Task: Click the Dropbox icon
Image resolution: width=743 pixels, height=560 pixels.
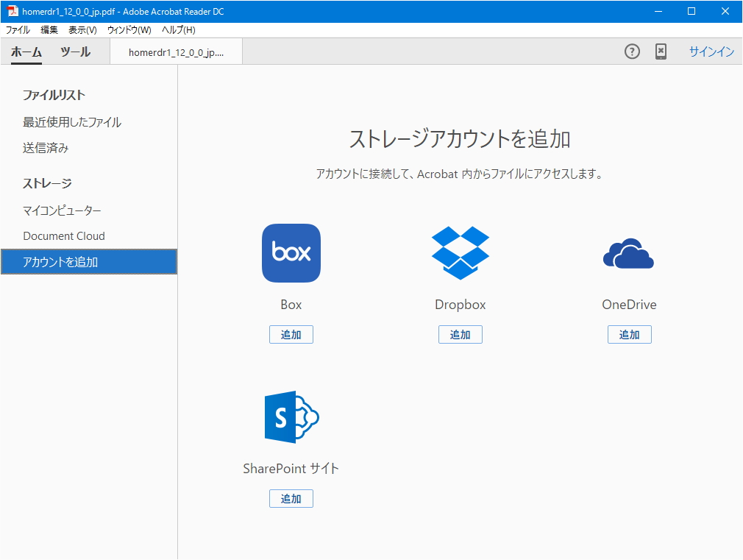Action: pos(461,253)
